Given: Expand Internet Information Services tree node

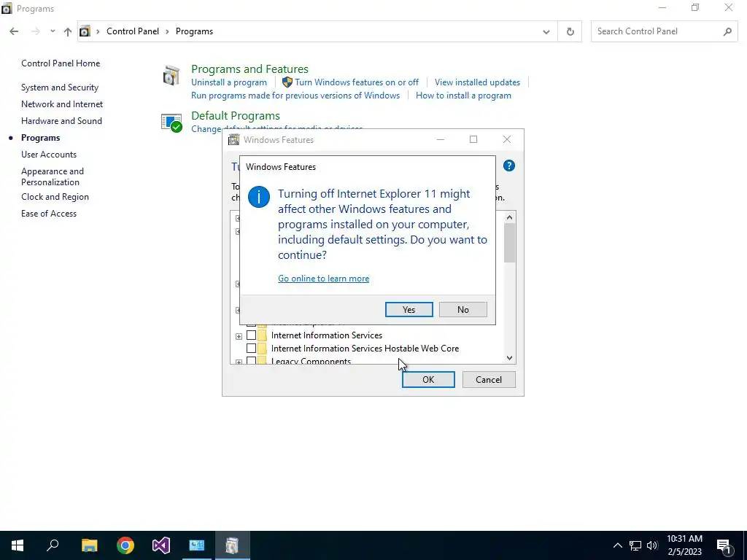Looking at the screenshot, I should point(239,336).
